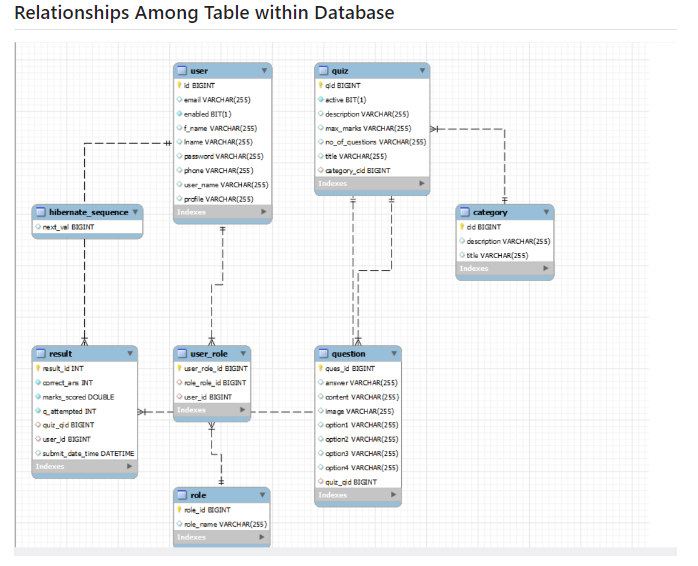The width and height of the screenshot is (698, 566).
Task: Collapse the quiz table dropdown arrow
Action: pos(422,70)
